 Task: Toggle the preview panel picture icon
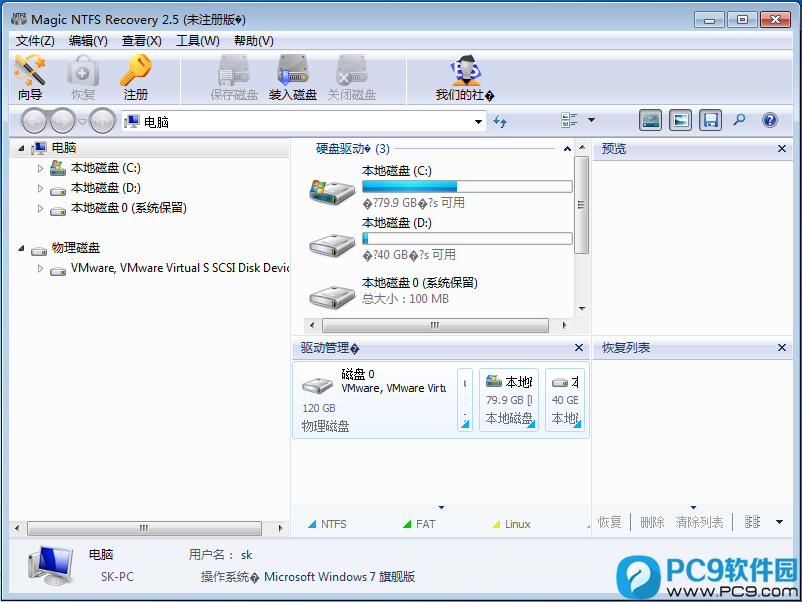[680, 121]
